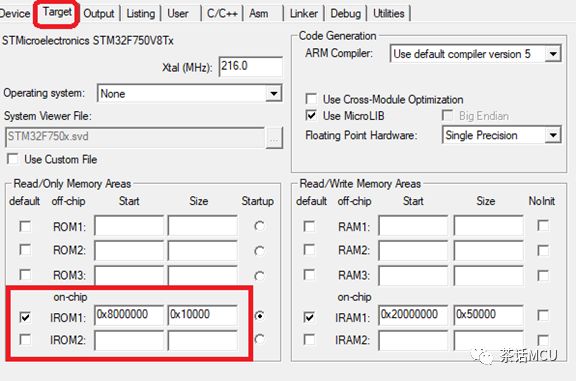Click the RAM1 Start field
This screenshot has height=381, width=576.
[413, 226]
